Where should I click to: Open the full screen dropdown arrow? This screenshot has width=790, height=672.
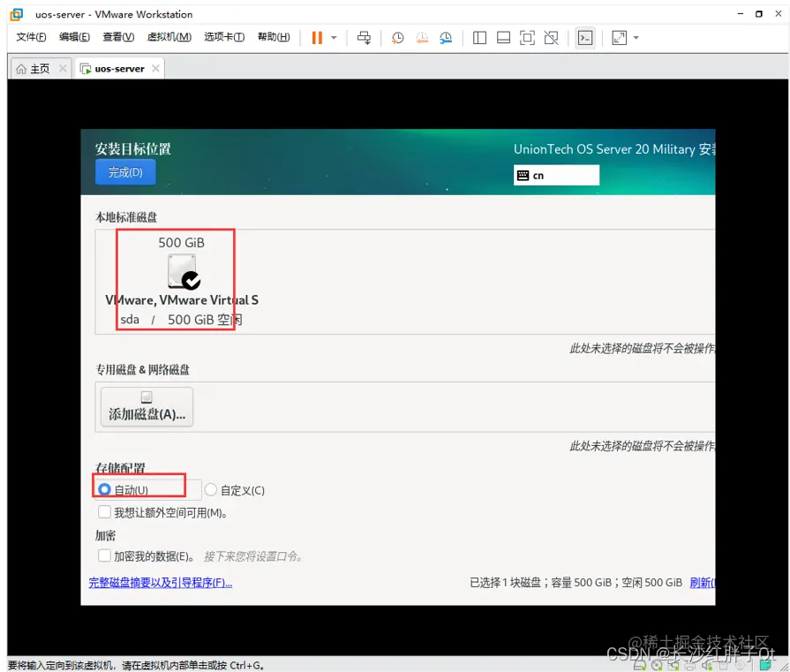point(636,37)
